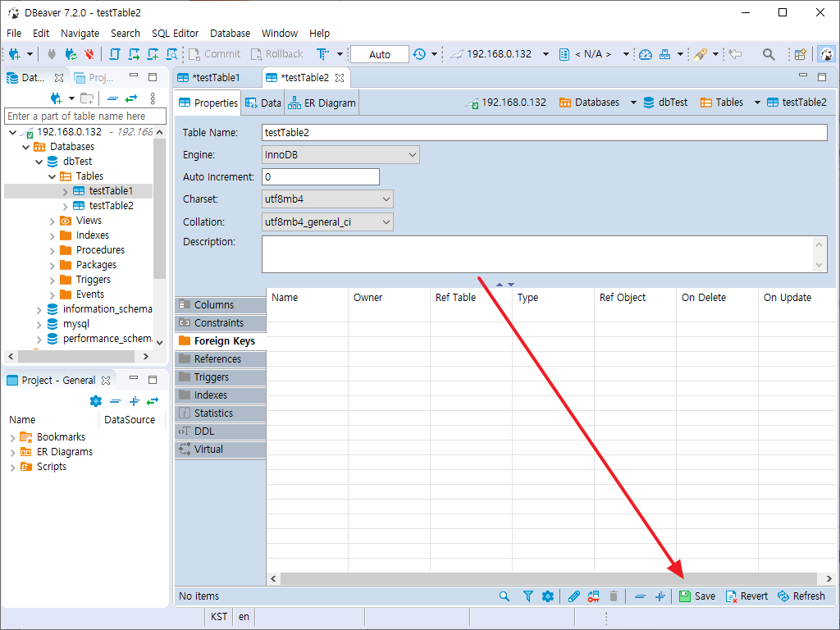This screenshot has height=630, width=840.
Task: Click the plus expand icon in bottom bar
Action: (660, 596)
